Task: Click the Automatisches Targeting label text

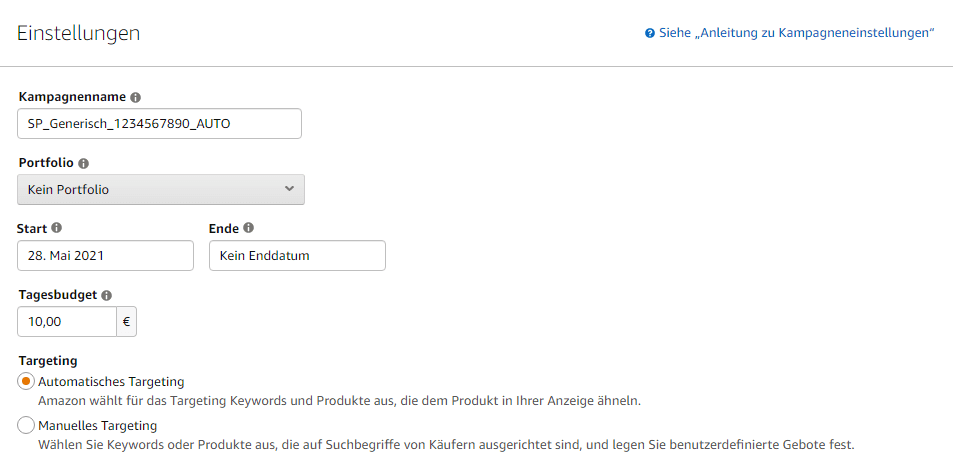Action: pos(111,382)
